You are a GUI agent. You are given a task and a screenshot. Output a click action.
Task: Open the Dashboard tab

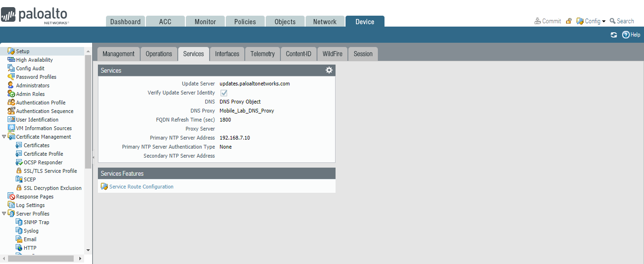tap(125, 21)
